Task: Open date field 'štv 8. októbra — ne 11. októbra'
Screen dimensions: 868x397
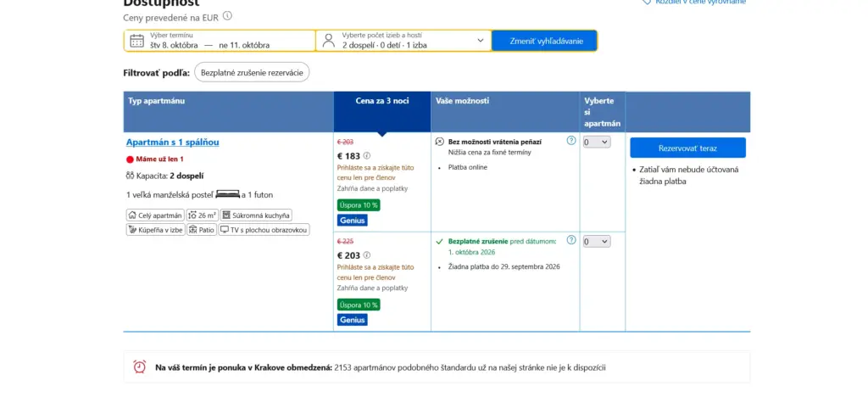Action: point(220,41)
